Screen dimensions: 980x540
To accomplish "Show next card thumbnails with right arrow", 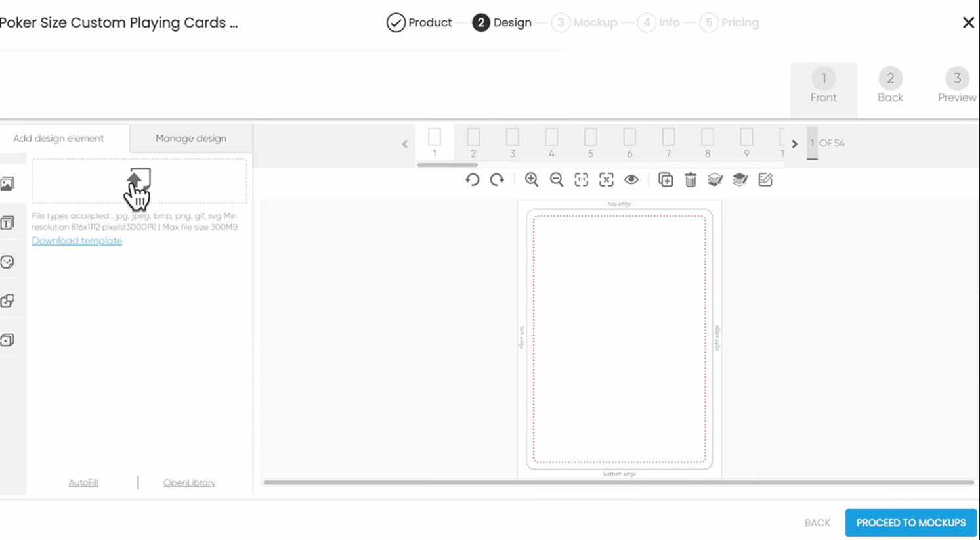I will click(x=794, y=144).
